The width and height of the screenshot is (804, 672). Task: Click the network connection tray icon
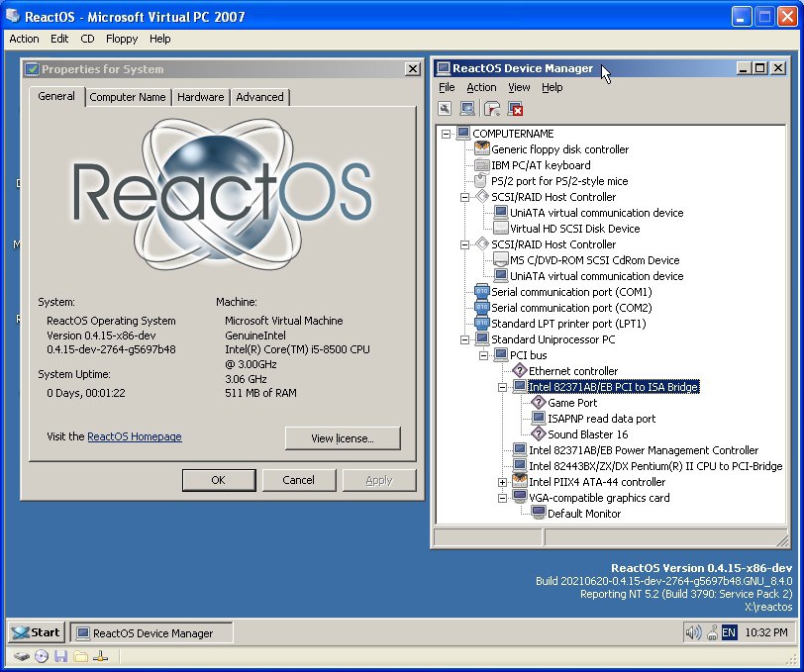pos(712,633)
